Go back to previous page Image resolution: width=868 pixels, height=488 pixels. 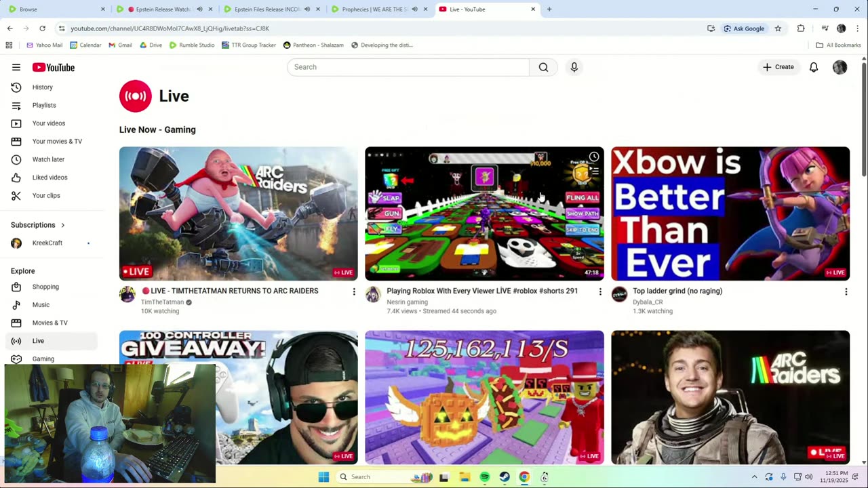pos(9,28)
